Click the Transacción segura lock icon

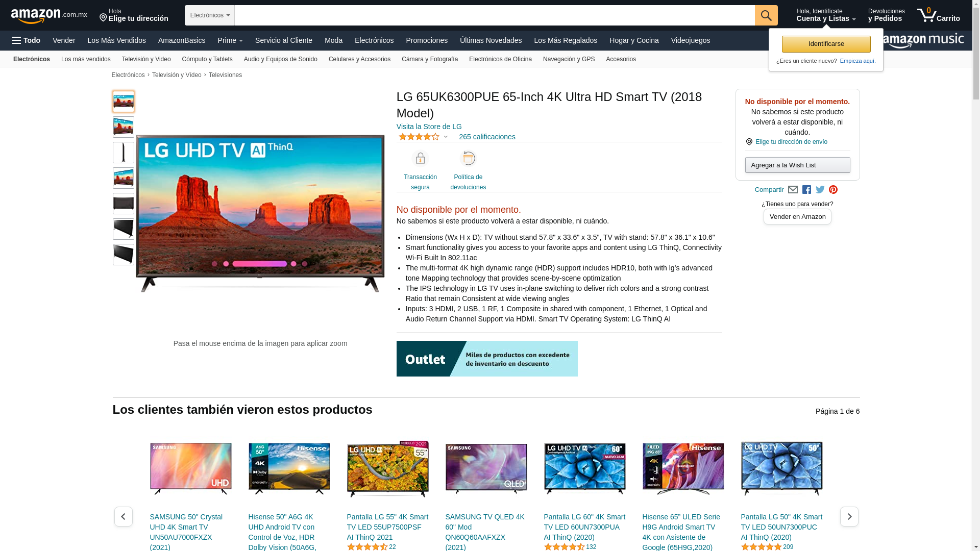[420, 159]
